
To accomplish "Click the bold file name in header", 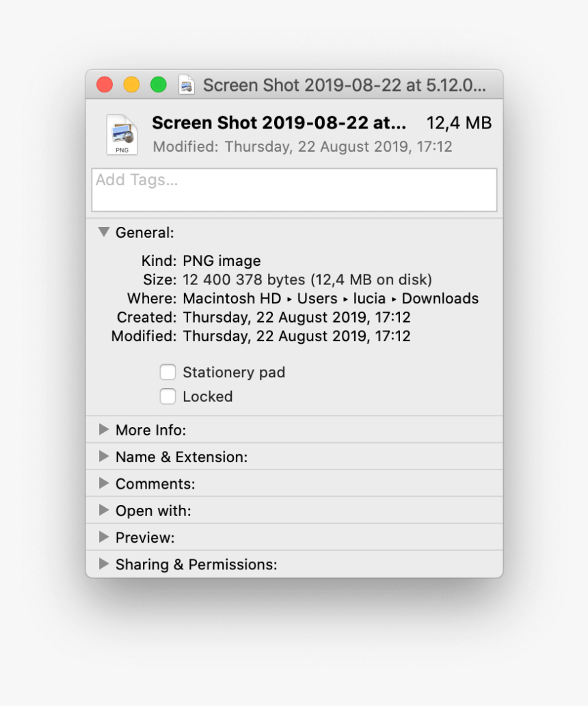I will (x=279, y=123).
